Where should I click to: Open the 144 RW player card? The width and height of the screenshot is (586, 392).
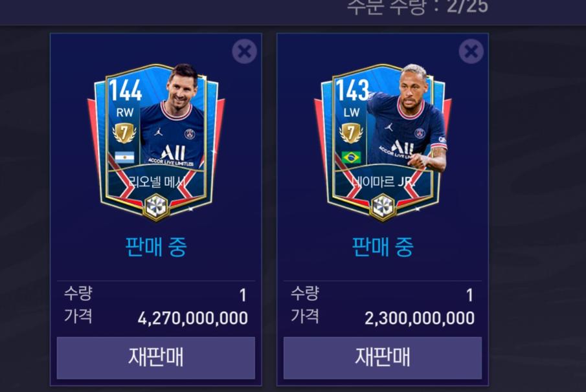[156, 142]
